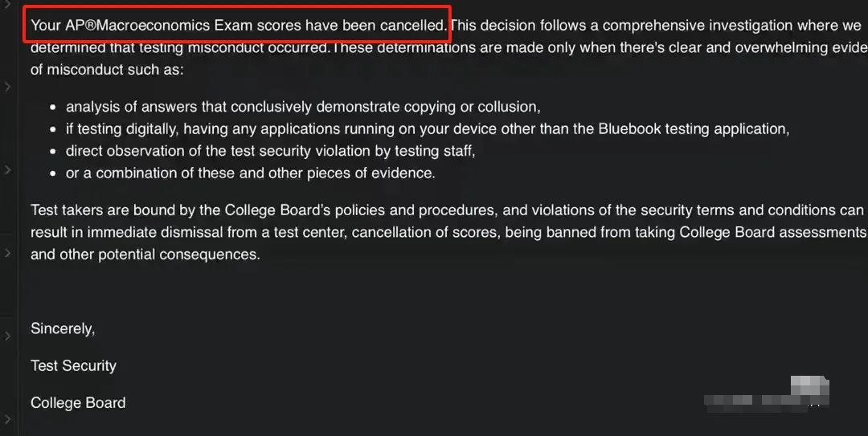Click the ® symbol in 'AP®Macroeconomics'

(x=90, y=26)
